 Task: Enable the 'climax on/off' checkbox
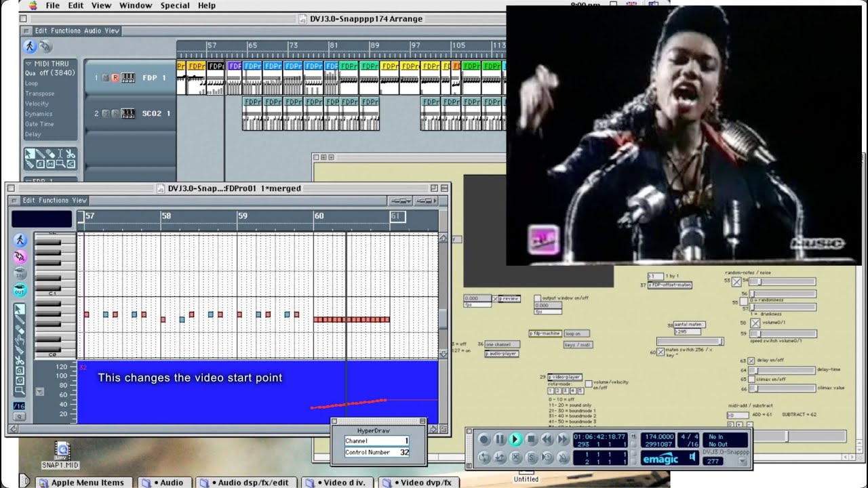pos(751,379)
